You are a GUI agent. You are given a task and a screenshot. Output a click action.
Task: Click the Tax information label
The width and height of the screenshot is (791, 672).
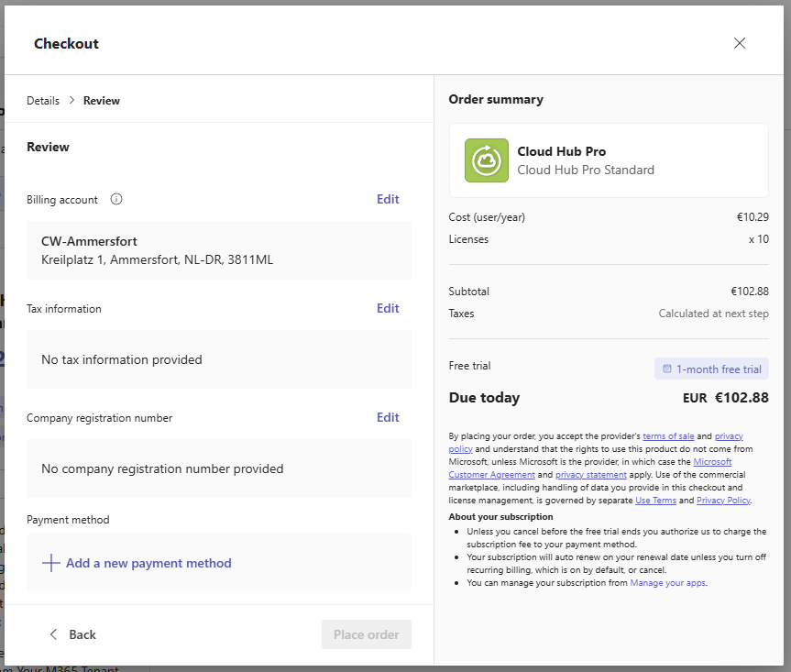tap(64, 309)
